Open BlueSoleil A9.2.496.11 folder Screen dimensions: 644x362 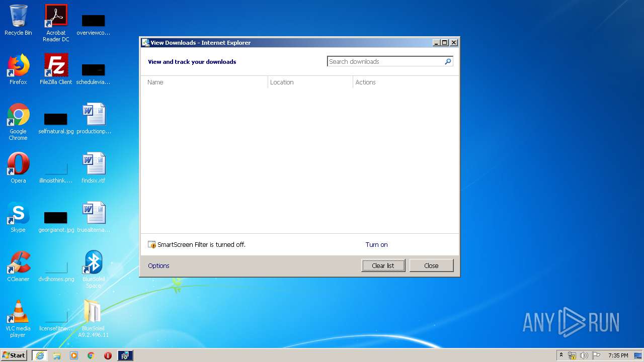tap(94, 319)
